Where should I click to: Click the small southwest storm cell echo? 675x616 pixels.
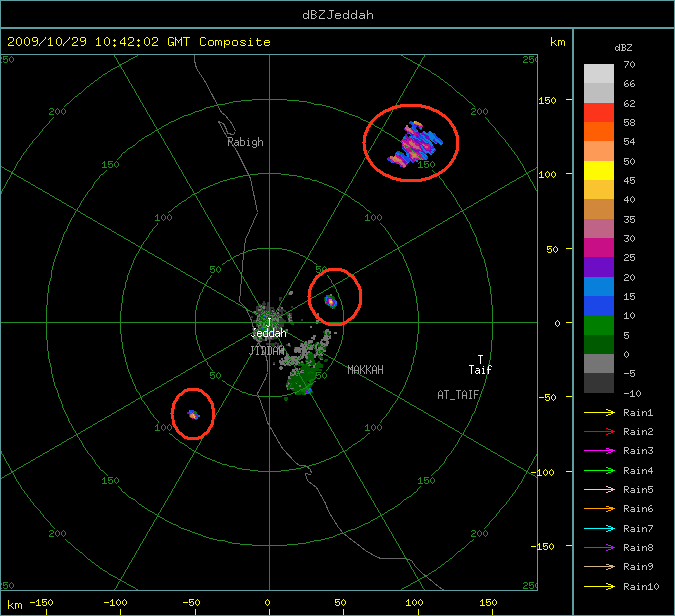pyautogui.click(x=193, y=415)
